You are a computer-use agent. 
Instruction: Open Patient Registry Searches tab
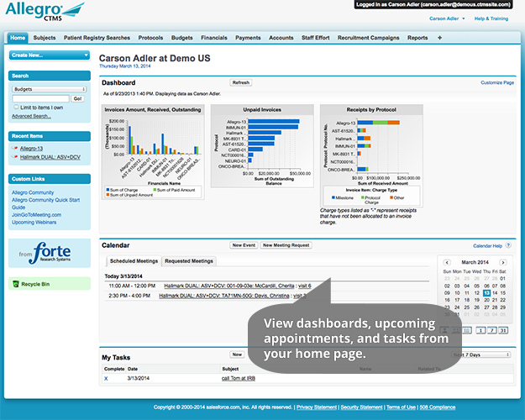coord(97,38)
